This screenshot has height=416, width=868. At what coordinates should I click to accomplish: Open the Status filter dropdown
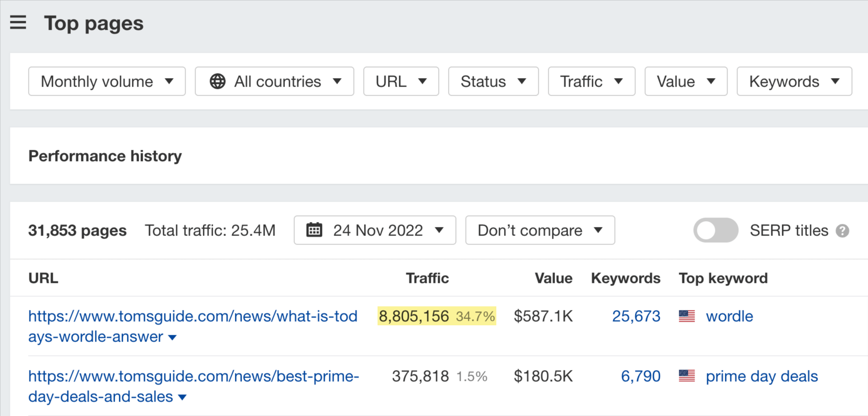click(x=493, y=81)
